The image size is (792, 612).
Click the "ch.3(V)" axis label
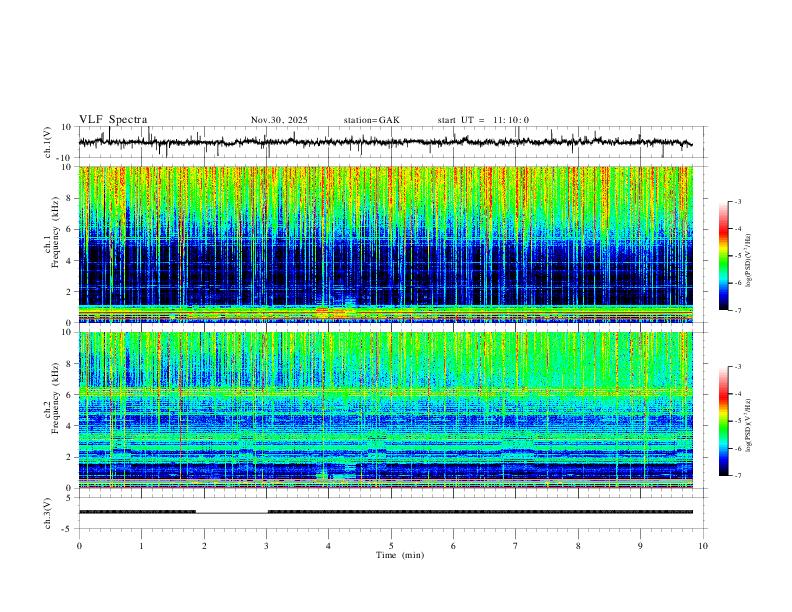pyautogui.click(x=48, y=513)
